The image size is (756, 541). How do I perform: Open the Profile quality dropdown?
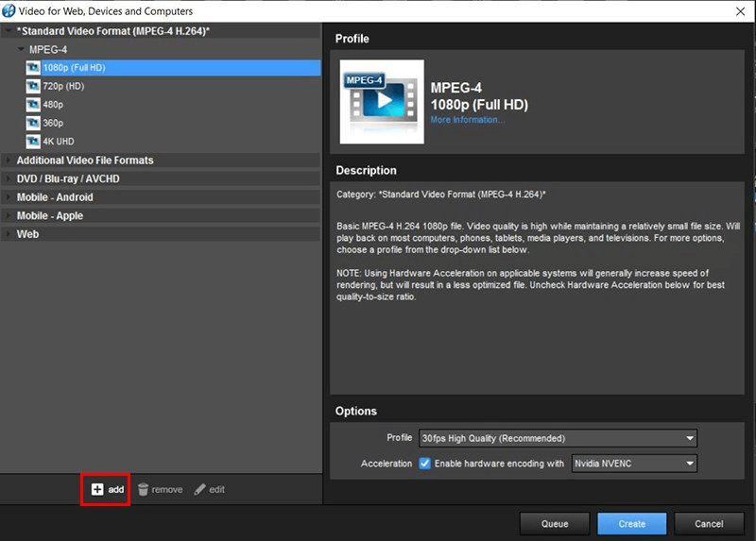(558, 438)
